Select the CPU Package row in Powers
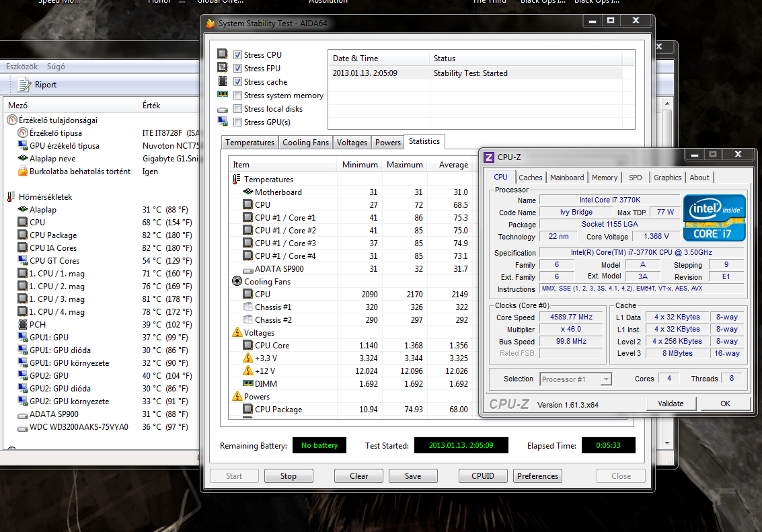 click(350, 410)
